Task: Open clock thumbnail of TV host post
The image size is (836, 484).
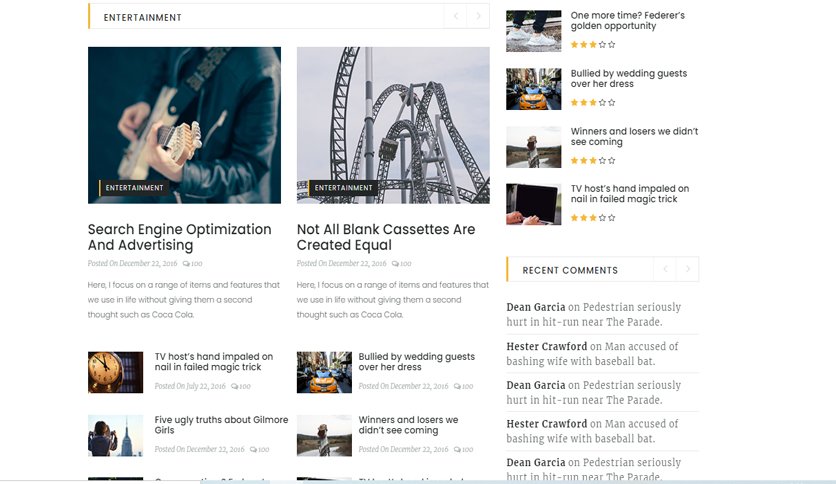Action: click(116, 372)
